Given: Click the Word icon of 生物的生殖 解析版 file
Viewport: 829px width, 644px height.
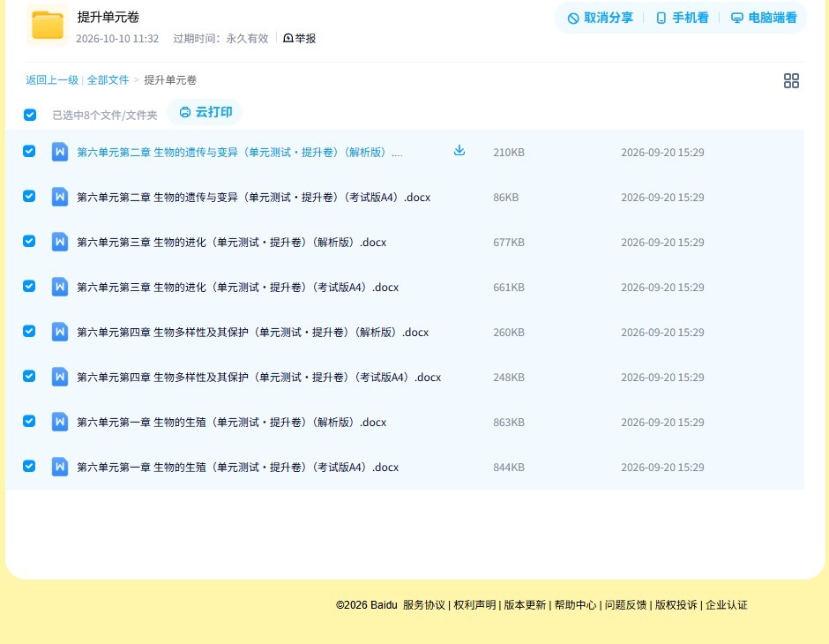Looking at the screenshot, I should (60, 422).
